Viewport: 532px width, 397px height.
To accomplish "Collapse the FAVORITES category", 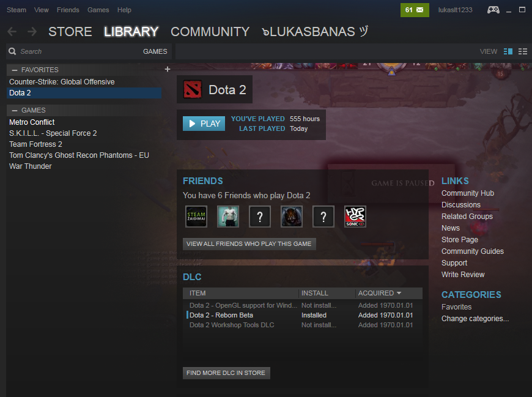I will (x=15, y=70).
